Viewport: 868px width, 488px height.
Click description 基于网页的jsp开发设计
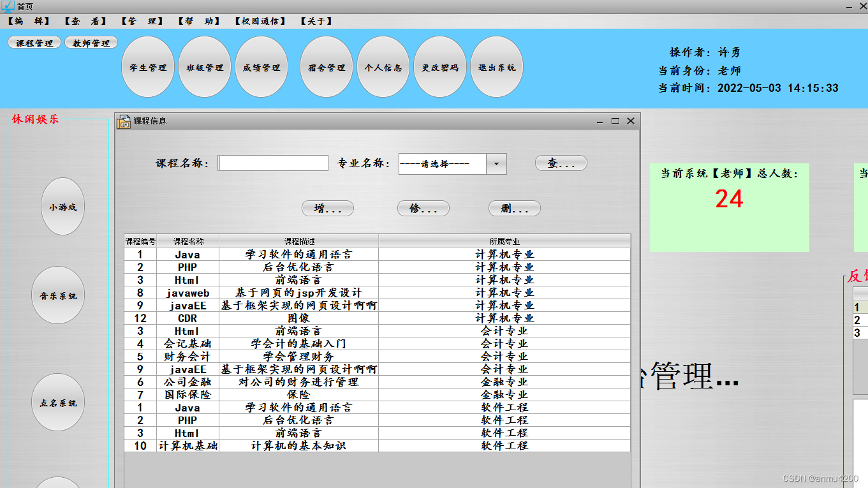[298, 293]
